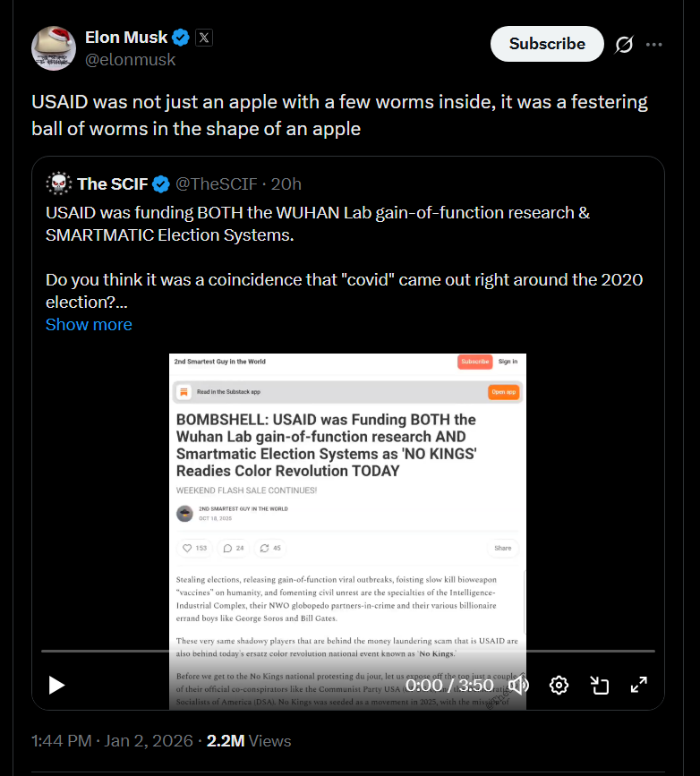Unmute the video volume icon
This screenshot has height=776, width=700.
[518, 686]
